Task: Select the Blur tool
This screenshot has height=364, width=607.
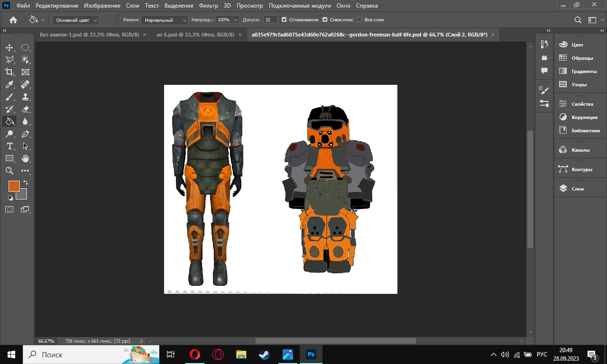Action: 25,121
